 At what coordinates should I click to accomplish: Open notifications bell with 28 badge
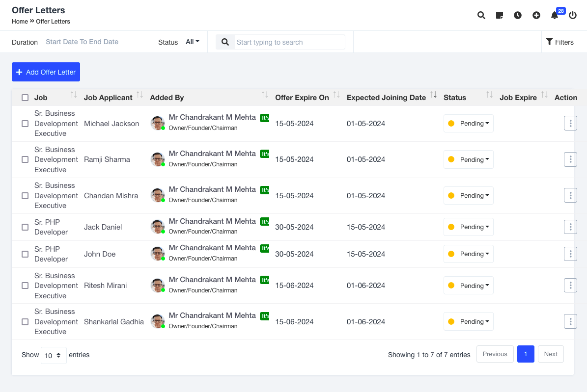coord(555,15)
